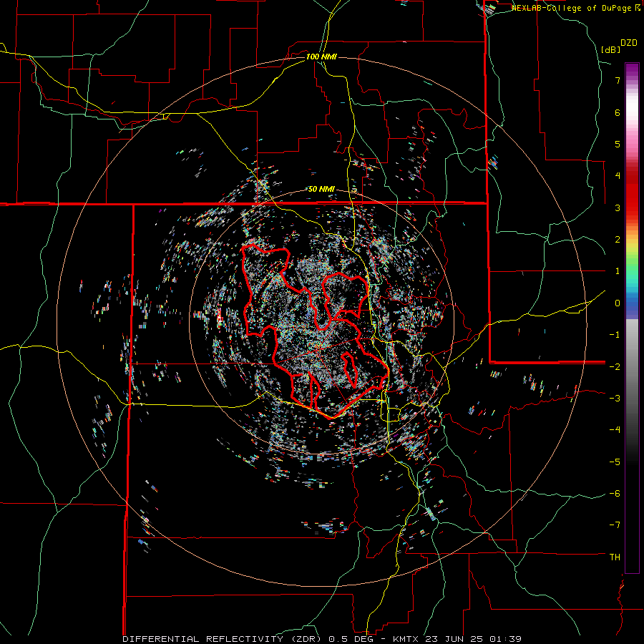Click the -6 value on the color scale

(615, 494)
